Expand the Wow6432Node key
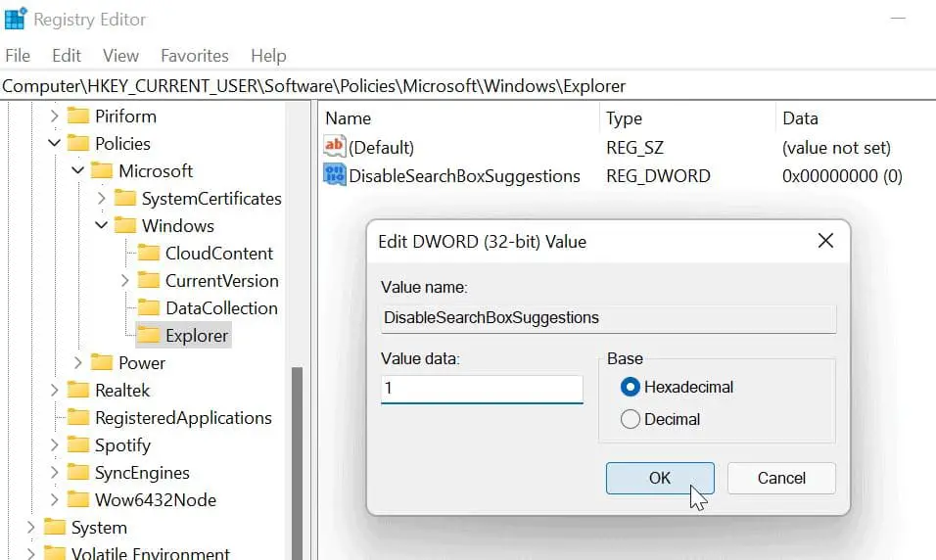The image size is (936, 560). click(x=54, y=500)
